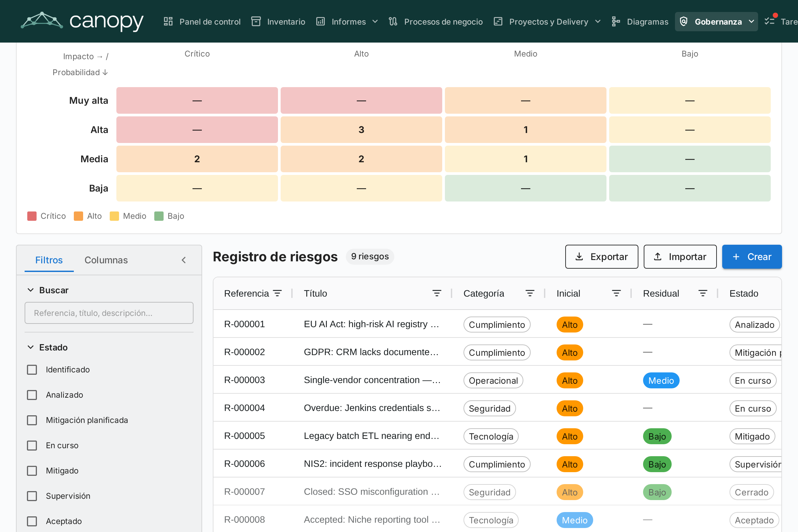Click Medio initial badge for R-000008

575,520
